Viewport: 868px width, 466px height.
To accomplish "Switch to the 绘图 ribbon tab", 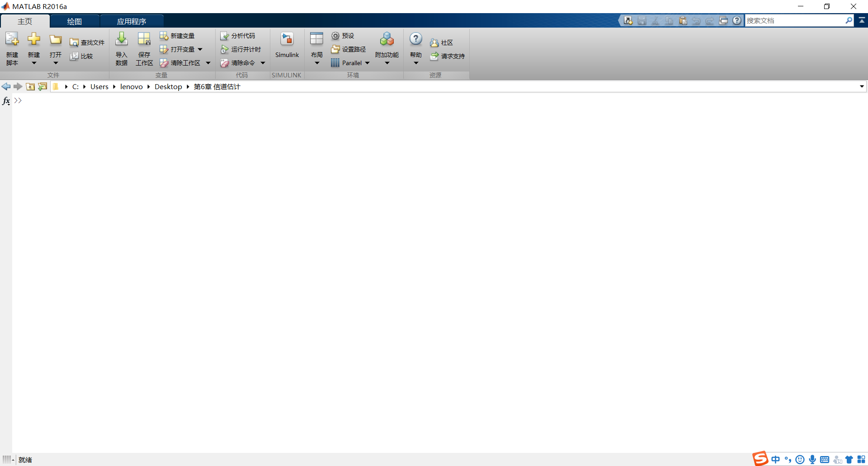I will pyautogui.click(x=74, y=21).
